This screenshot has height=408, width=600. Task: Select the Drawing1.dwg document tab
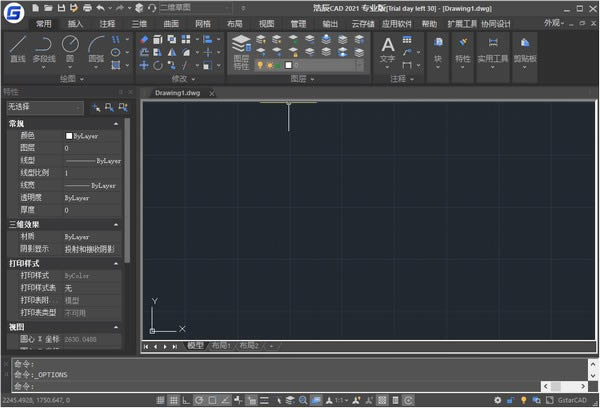pos(178,93)
